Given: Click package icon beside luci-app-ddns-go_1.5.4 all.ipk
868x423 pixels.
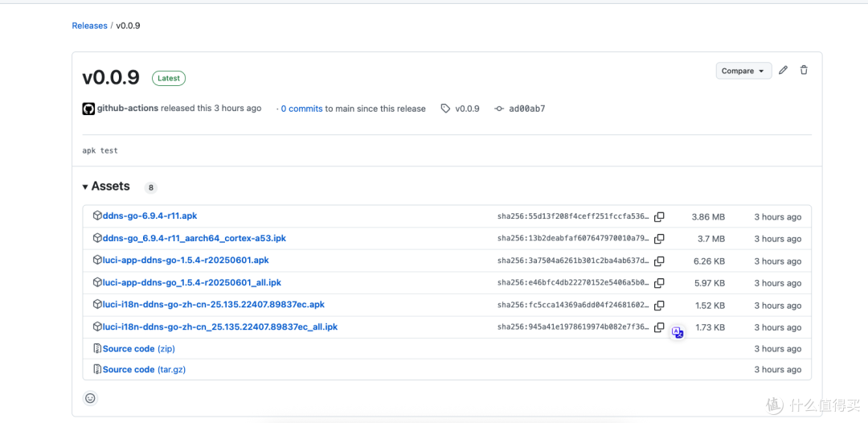Looking at the screenshot, I should [x=97, y=282].
